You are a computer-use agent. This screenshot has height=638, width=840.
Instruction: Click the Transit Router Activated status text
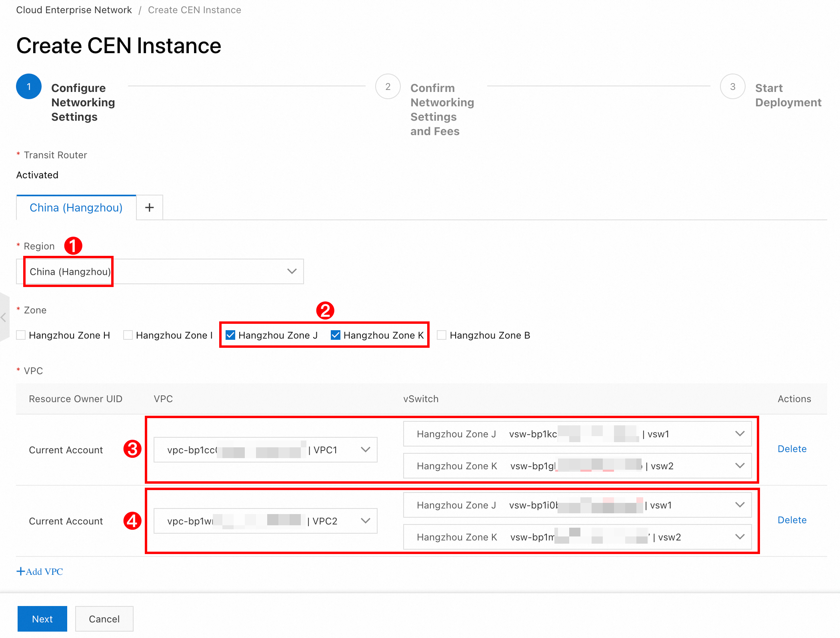coord(37,175)
